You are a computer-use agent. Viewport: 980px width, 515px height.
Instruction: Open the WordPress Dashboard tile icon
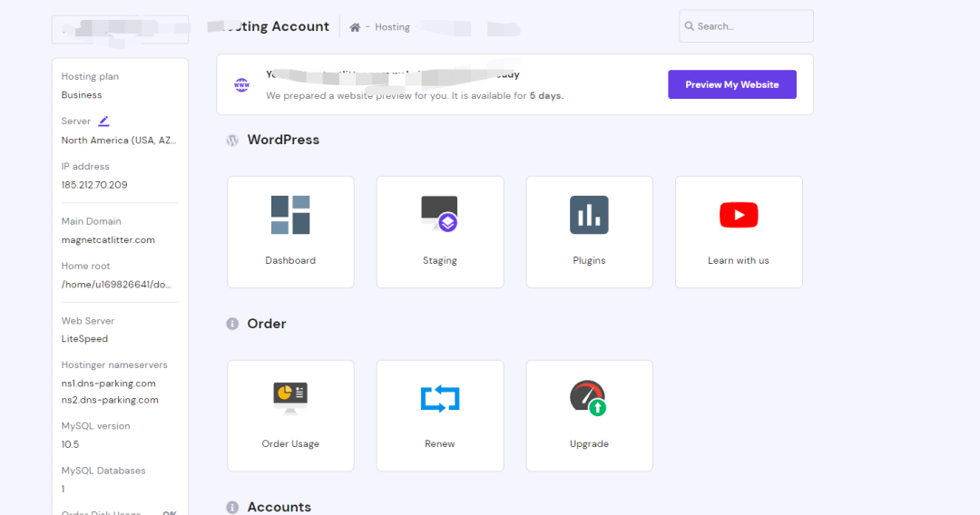290,215
